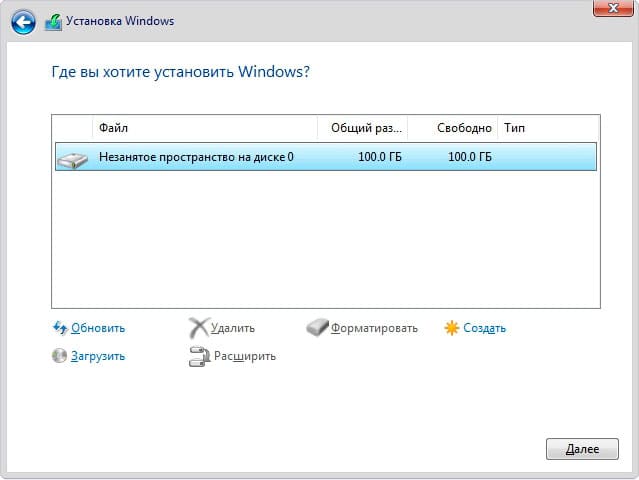Click the refresh arrows icon beside Обновить
Image resolution: width=639 pixels, height=480 pixels.
coord(59,328)
